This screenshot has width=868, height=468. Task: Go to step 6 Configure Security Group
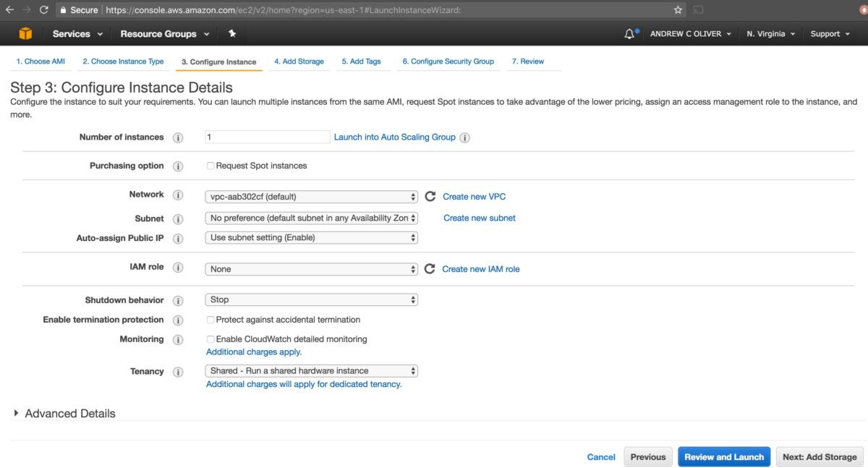point(448,61)
